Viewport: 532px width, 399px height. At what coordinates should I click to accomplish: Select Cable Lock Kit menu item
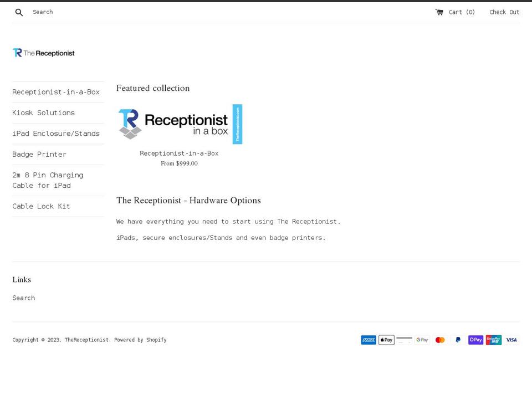tap(41, 206)
